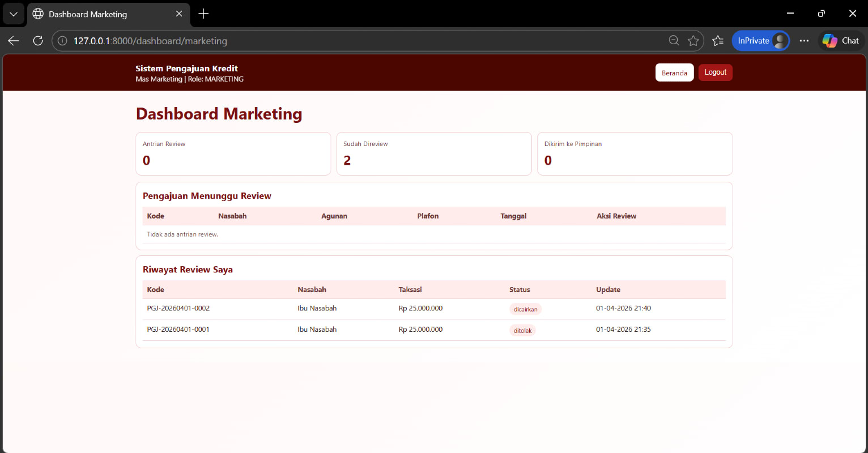Click the update time 01-04-2026 21:40
This screenshot has height=453, width=868.
pyautogui.click(x=623, y=309)
